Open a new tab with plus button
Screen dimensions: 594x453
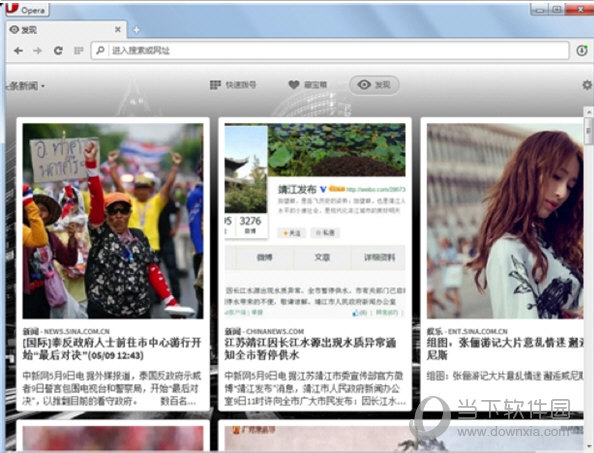point(136,30)
